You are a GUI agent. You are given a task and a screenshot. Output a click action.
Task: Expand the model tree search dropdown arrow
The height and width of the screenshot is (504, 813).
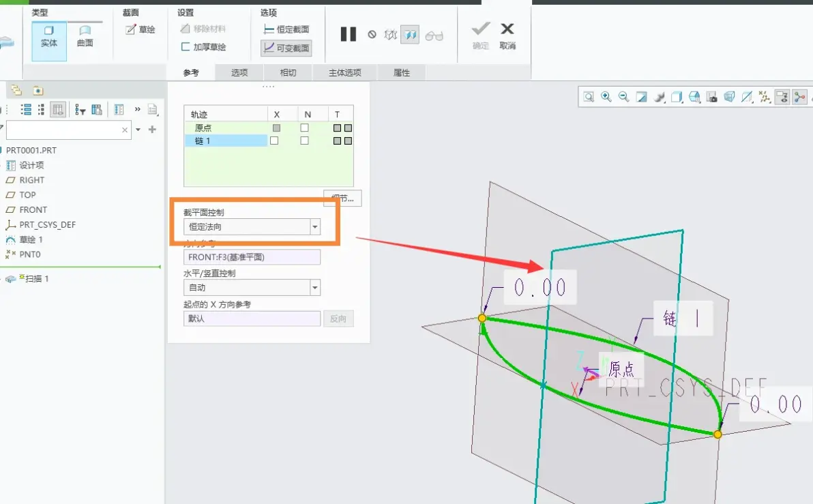coord(138,130)
